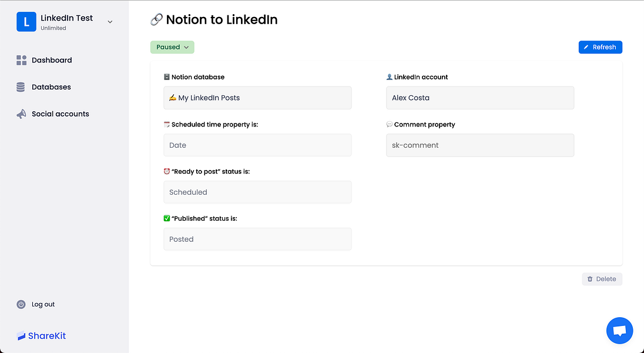Image resolution: width=644 pixels, height=353 pixels.
Task: Click the Databases stack icon
Action: point(21,87)
